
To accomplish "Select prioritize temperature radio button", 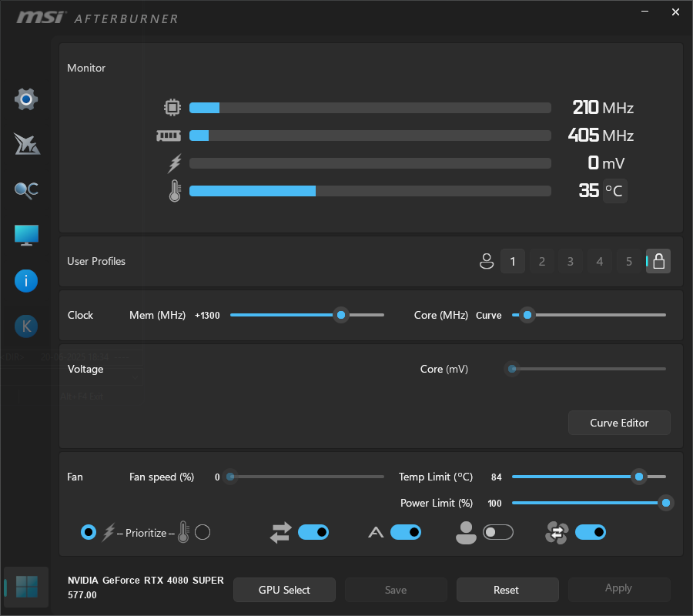I will (x=203, y=532).
